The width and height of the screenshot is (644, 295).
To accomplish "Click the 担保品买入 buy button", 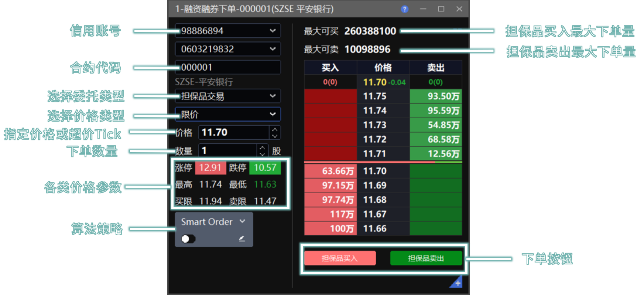I will (x=340, y=258).
